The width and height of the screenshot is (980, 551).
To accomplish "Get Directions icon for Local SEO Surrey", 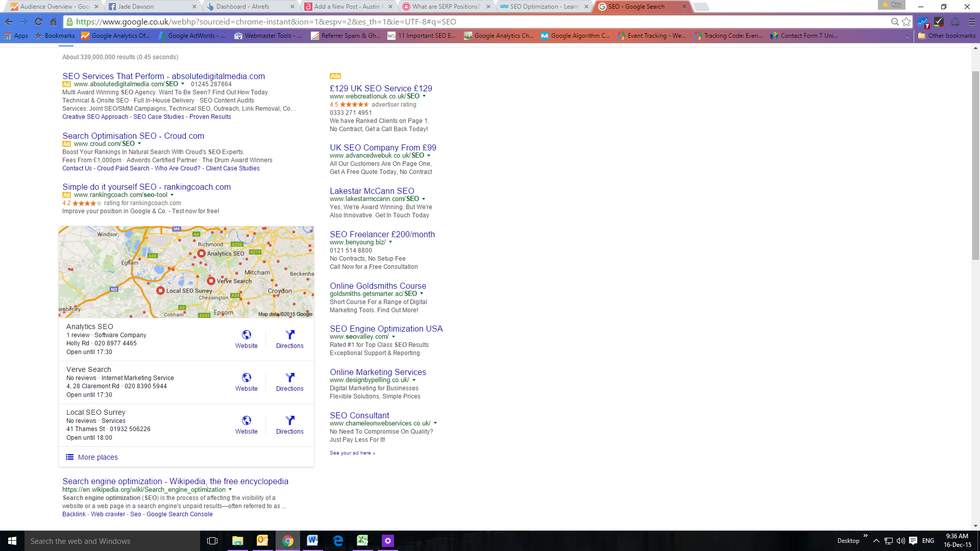I will [290, 420].
